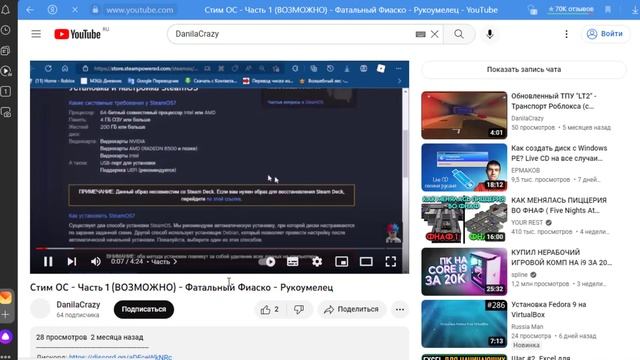Open media player icon in sidebar
640x360 pixels.
coord(6,71)
